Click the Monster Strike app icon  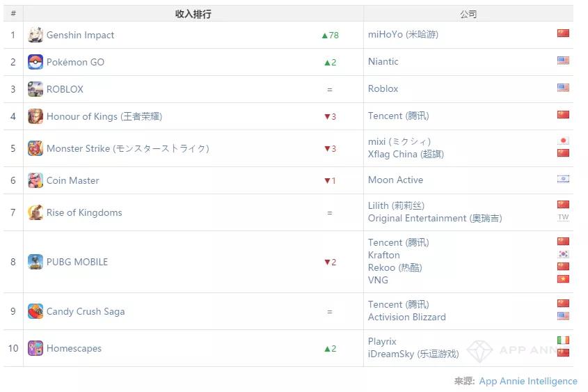click(x=35, y=148)
